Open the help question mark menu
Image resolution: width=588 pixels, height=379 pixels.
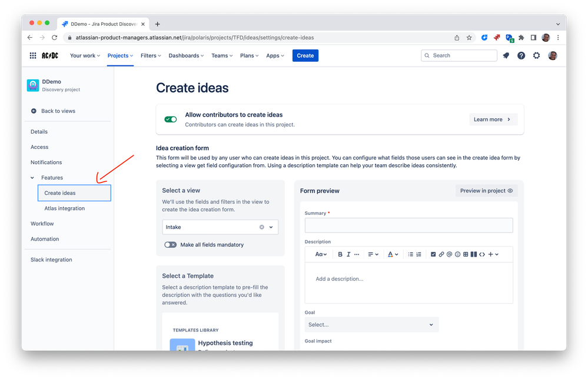coord(521,55)
